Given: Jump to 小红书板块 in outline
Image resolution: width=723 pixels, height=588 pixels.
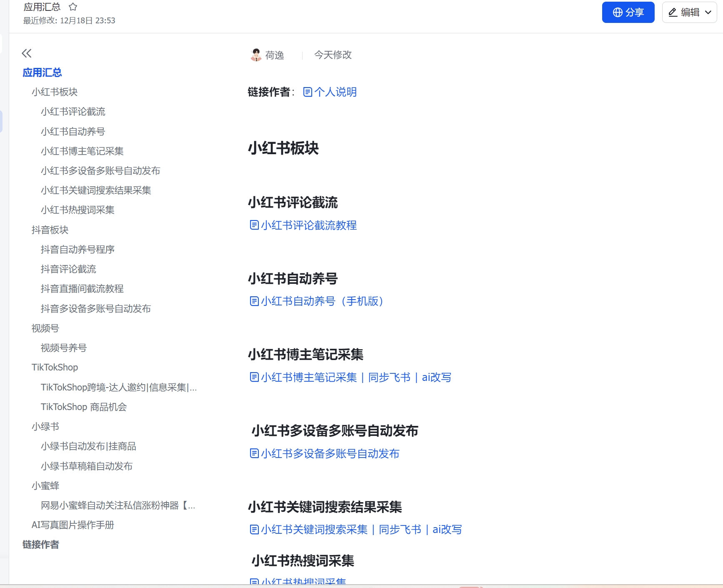Looking at the screenshot, I should (x=55, y=92).
